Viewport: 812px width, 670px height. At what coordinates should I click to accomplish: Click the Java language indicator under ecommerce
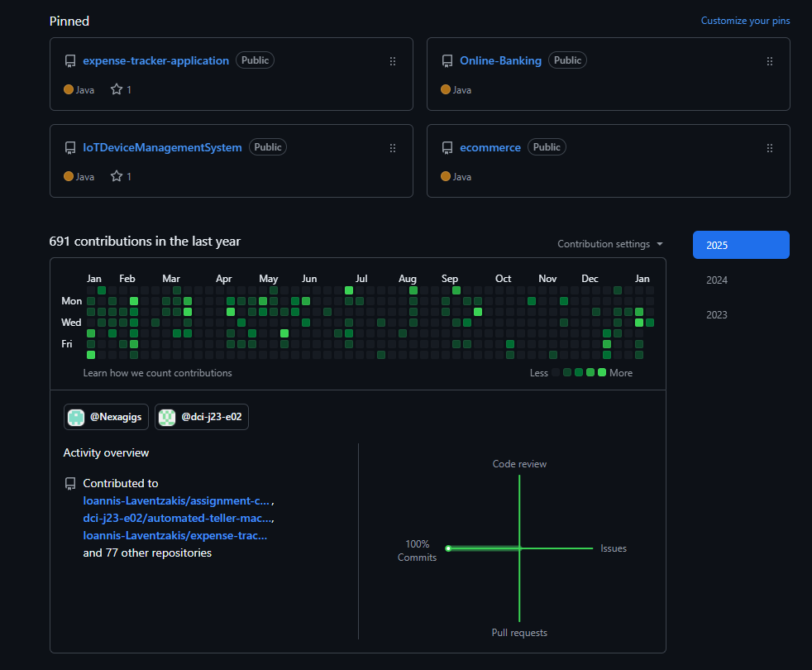coord(456,176)
